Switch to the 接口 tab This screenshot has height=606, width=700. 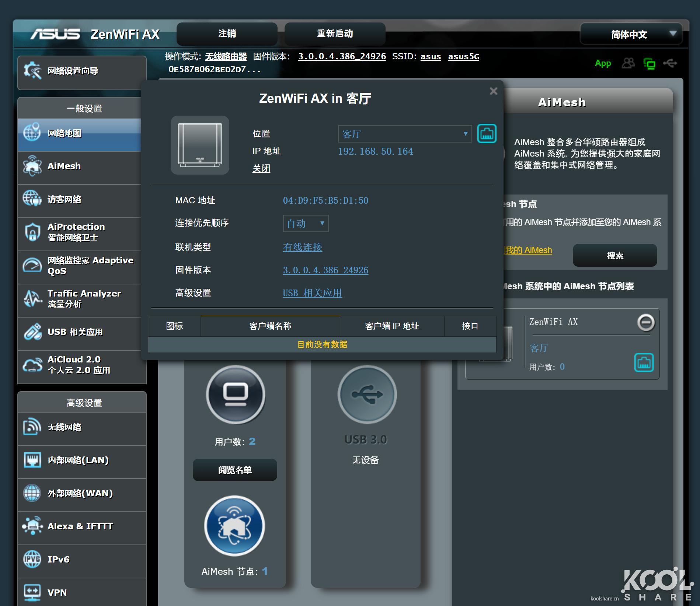pyautogui.click(x=470, y=326)
